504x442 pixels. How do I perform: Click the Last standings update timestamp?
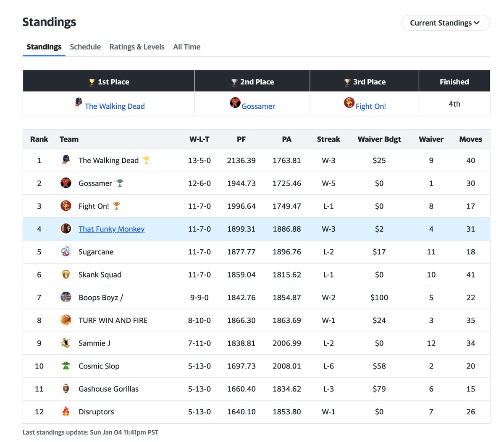coord(90,432)
